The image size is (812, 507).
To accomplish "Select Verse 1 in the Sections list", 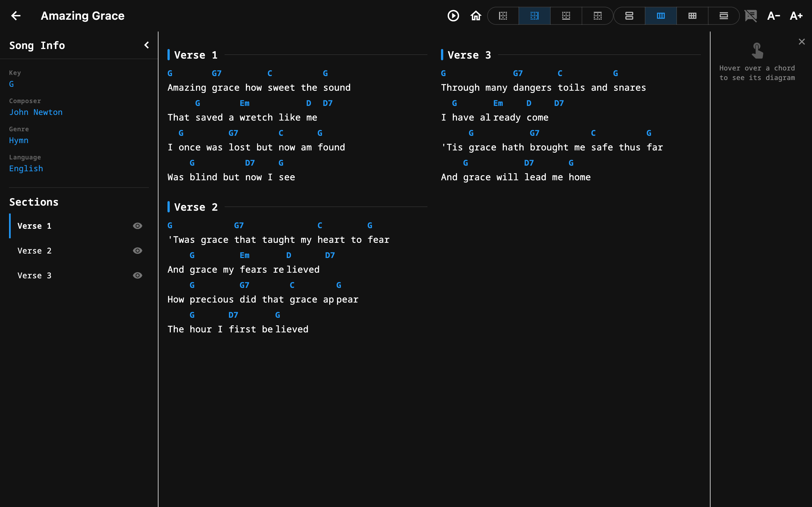I will (x=34, y=226).
